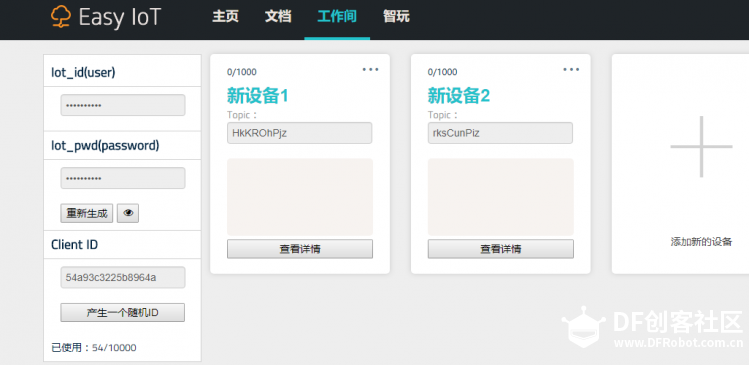Click the Client ID heading
Viewport: 749px width, 365px height.
tap(75, 245)
